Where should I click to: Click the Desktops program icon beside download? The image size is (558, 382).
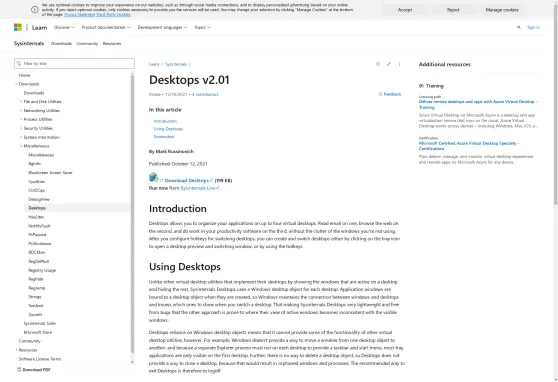pyautogui.click(x=153, y=177)
